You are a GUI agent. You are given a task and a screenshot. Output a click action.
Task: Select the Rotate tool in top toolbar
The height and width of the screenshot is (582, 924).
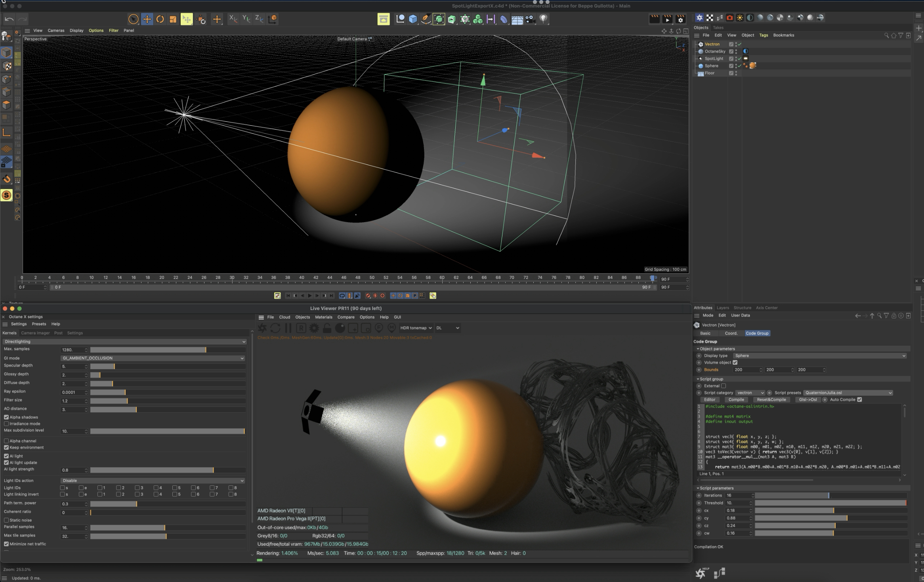click(160, 19)
